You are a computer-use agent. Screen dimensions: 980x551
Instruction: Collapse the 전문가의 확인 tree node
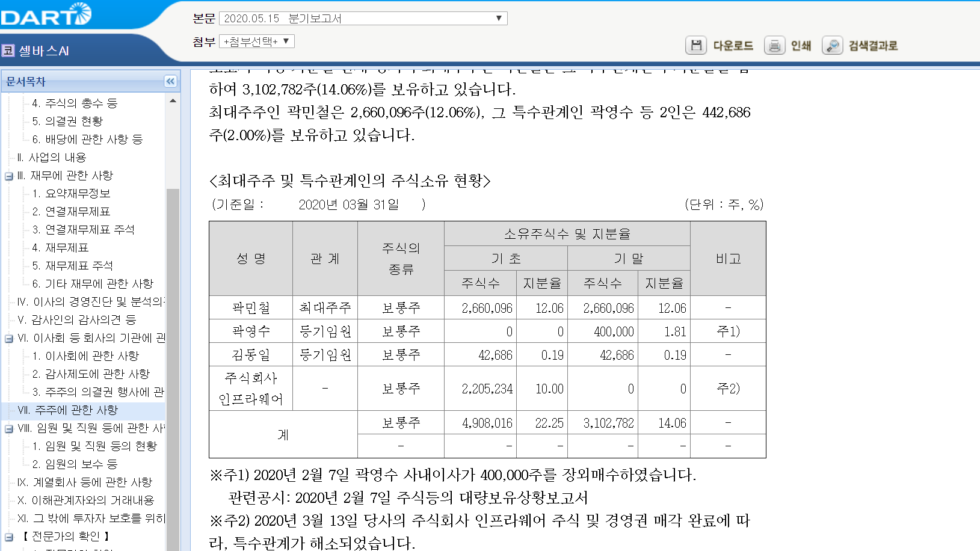[9, 537]
